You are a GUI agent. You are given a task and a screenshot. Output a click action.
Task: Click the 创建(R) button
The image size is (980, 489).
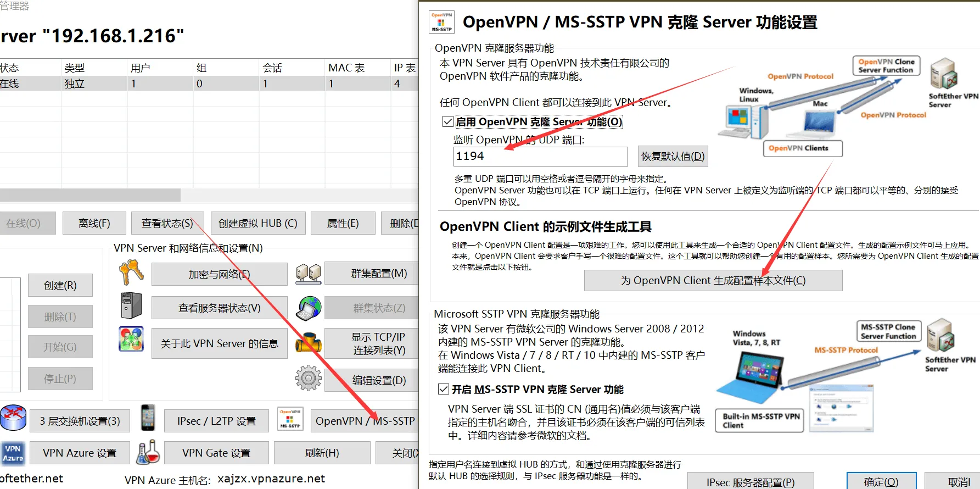[x=60, y=285]
